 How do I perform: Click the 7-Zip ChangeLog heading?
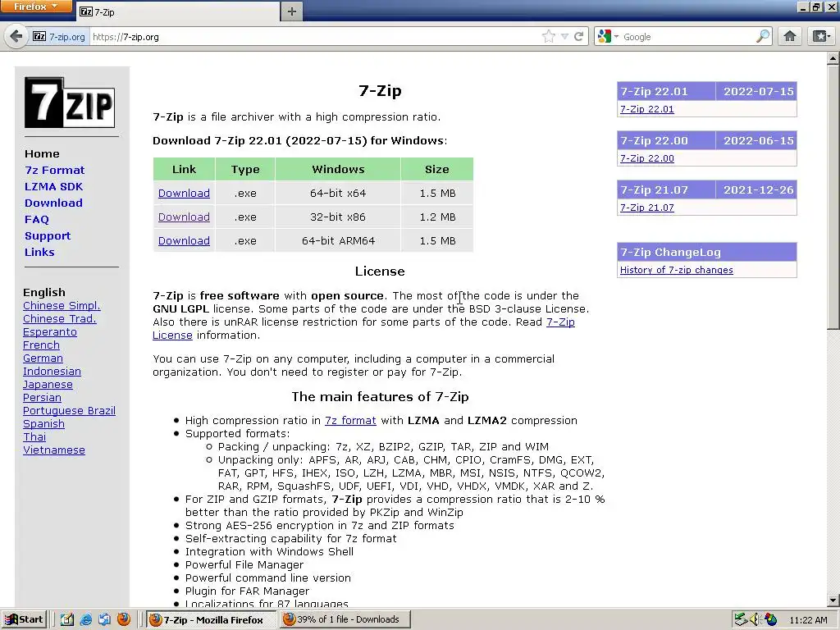pyautogui.click(x=706, y=252)
